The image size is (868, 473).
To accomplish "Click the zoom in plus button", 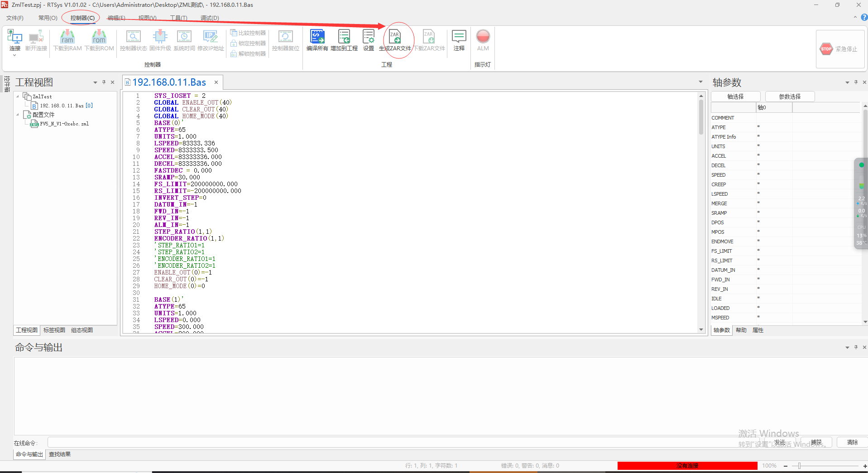I will (x=864, y=466).
